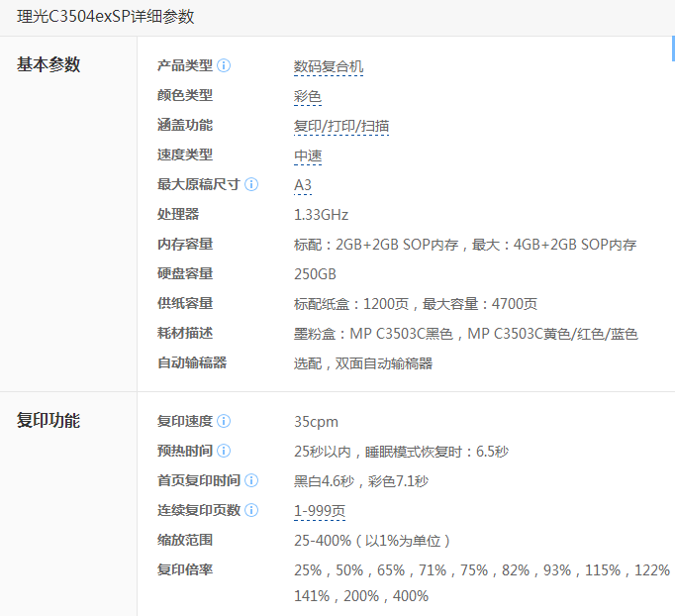Open the 数码复合机 product type link
Screen dimensions: 675x616
click(329, 66)
